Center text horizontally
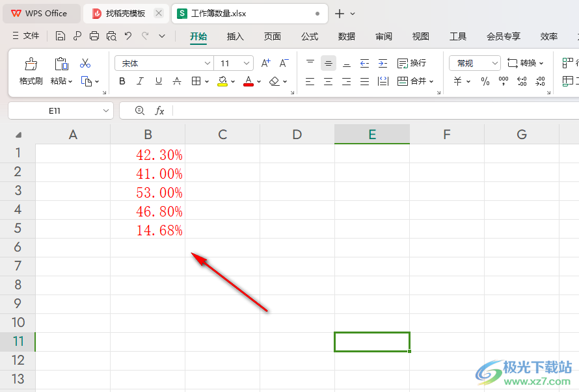 pyautogui.click(x=329, y=81)
